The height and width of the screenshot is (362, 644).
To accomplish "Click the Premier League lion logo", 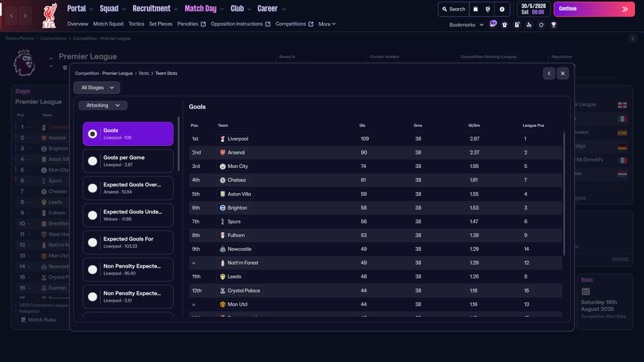I will 24,63.
